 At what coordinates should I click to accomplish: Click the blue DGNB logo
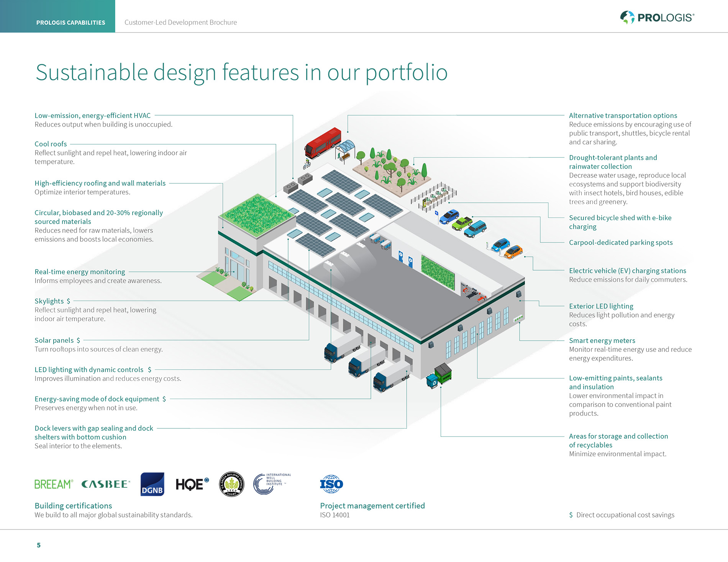(x=152, y=484)
